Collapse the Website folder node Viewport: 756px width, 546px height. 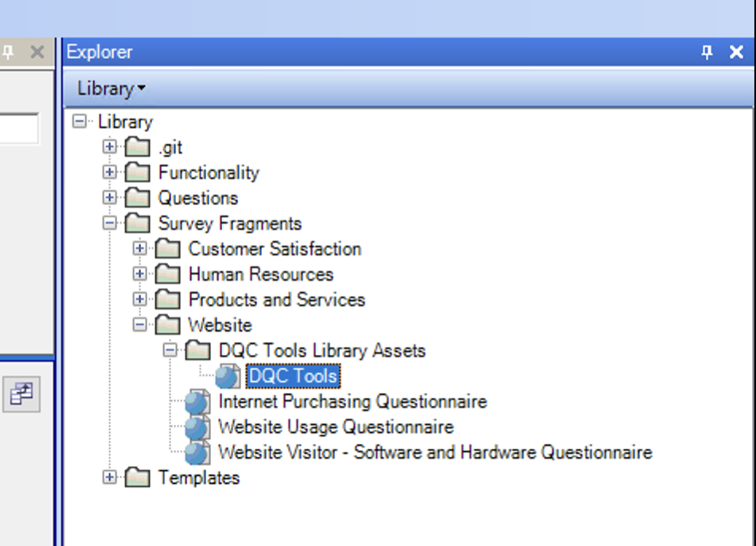(140, 326)
